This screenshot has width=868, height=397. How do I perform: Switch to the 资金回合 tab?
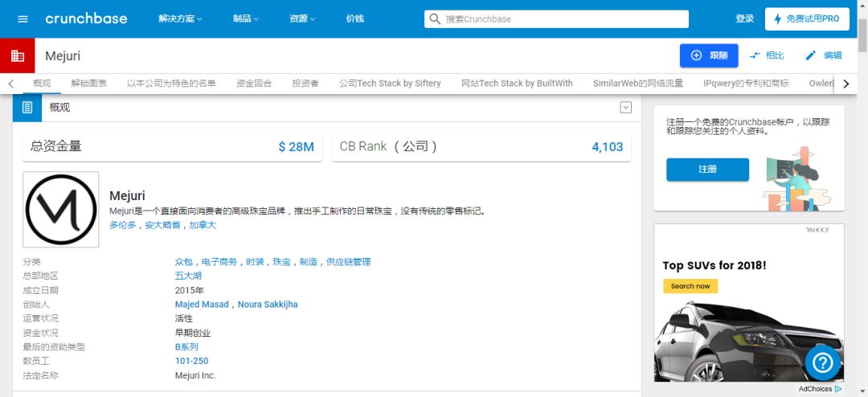pyautogui.click(x=254, y=84)
